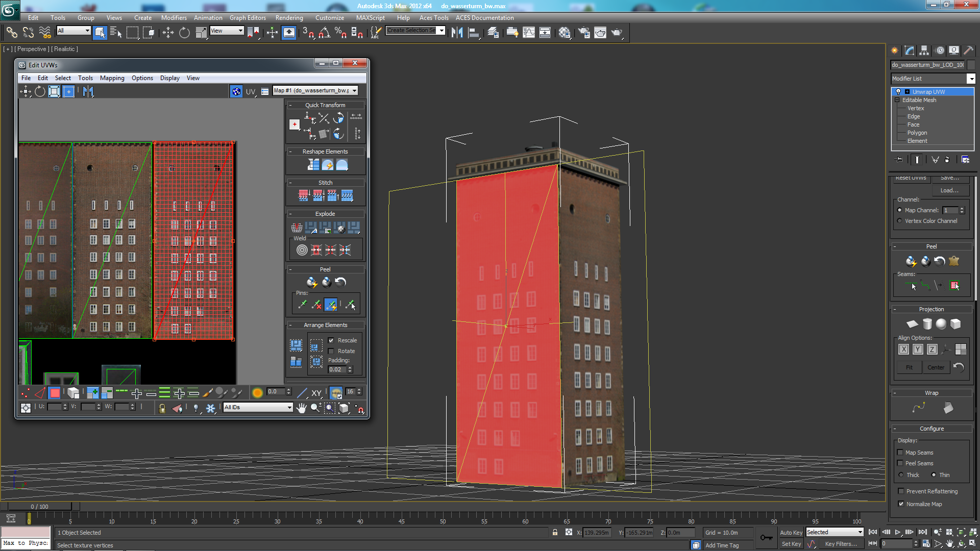Uncheck the Rescale checkbox
The width and height of the screenshot is (980, 551).
click(x=331, y=340)
